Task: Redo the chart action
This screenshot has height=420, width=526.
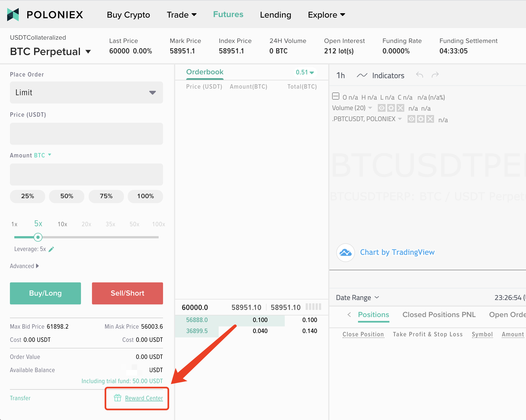Action: pyautogui.click(x=435, y=75)
